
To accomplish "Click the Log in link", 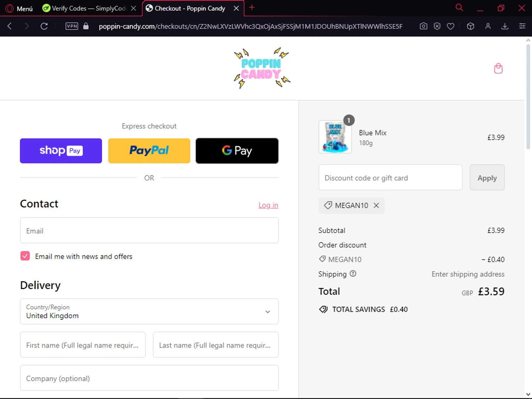I will pos(268,205).
